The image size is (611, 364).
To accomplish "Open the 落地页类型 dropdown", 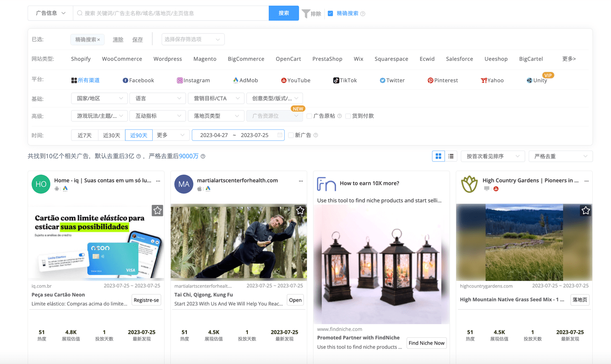I will (x=216, y=116).
